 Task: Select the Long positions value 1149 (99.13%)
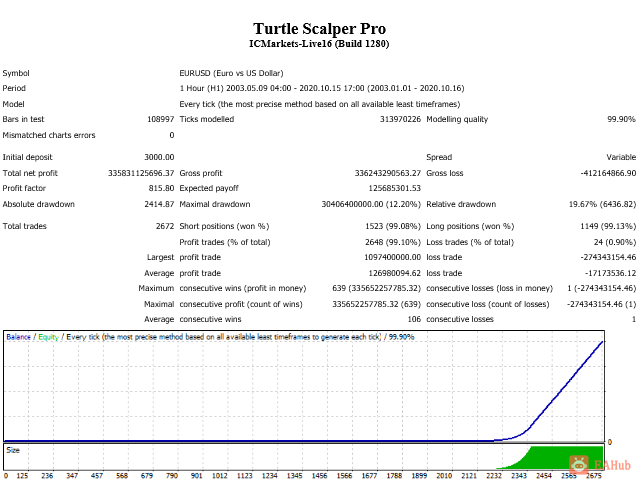click(608, 226)
